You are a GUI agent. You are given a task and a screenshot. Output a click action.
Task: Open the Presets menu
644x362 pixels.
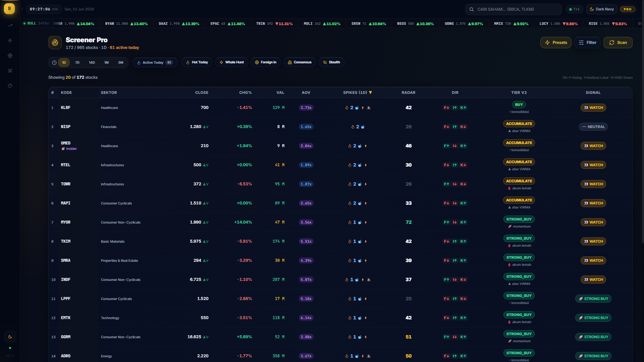556,43
